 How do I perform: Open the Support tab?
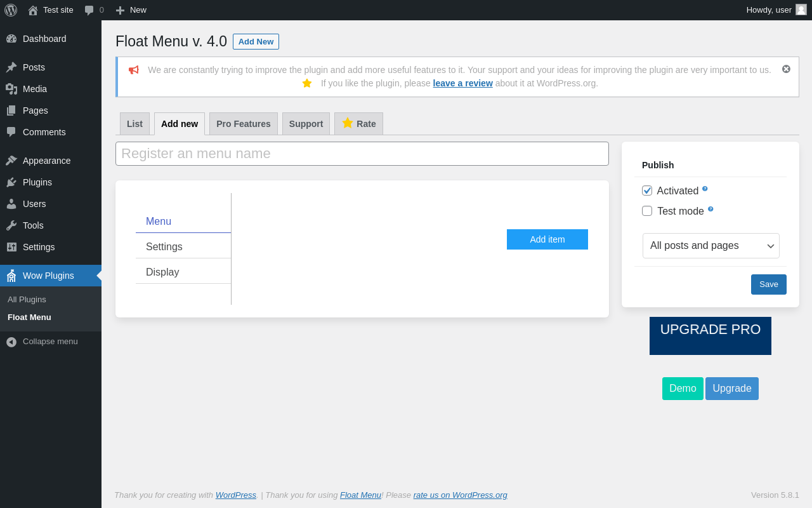tap(306, 124)
